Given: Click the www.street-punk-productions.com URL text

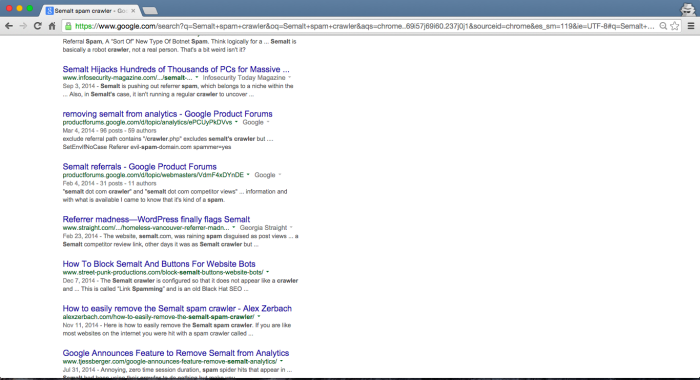Looking at the screenshot, I should (x=163, y=272).
